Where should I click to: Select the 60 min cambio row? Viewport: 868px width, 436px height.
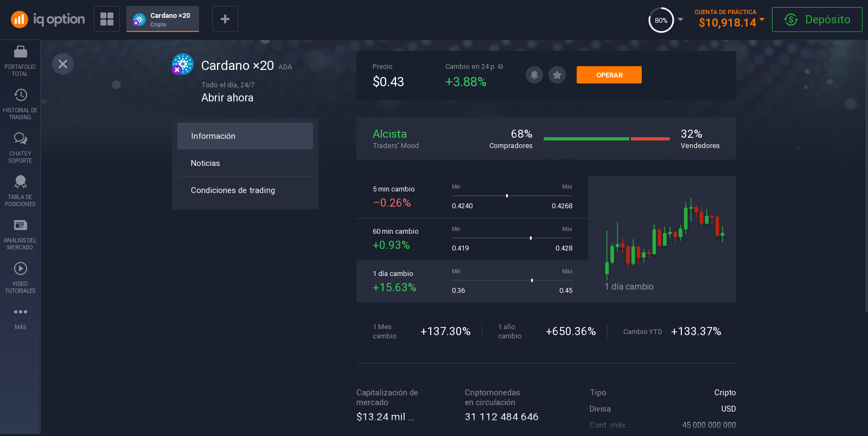472,239
